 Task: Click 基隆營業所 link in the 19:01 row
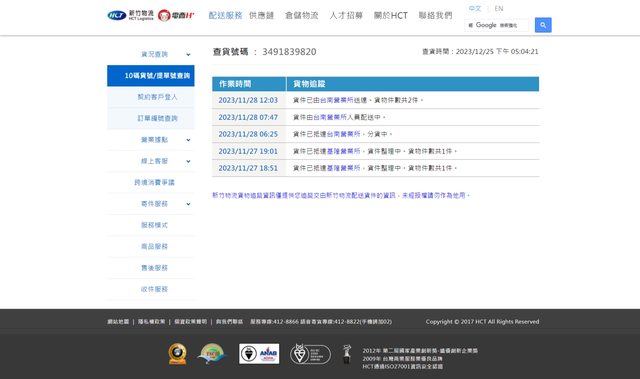343,151
